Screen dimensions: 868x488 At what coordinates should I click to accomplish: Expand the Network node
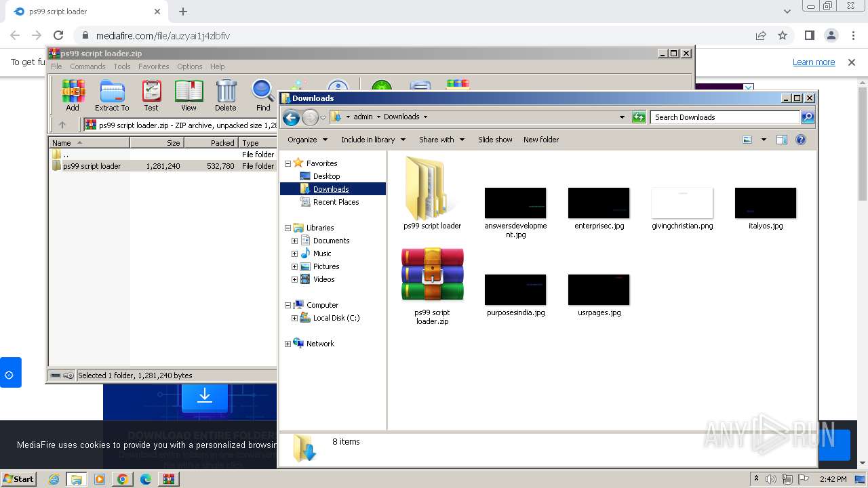288,344
